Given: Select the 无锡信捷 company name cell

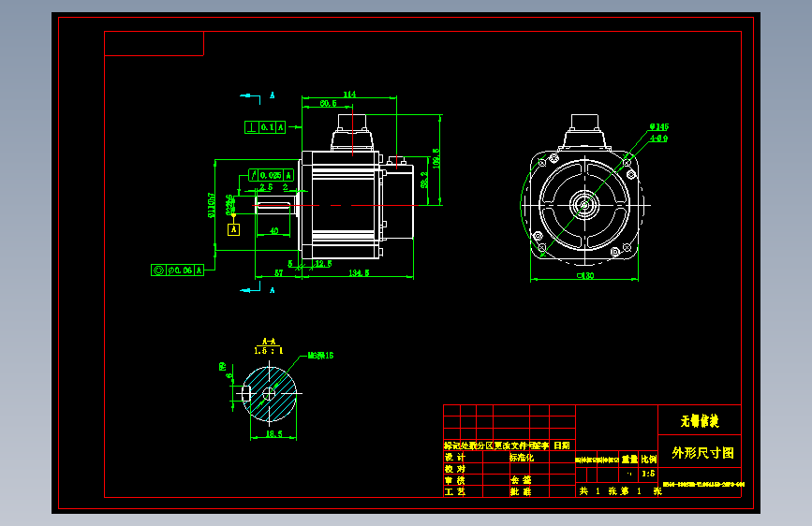Looking at the screenshot, I should pos(700,421).
